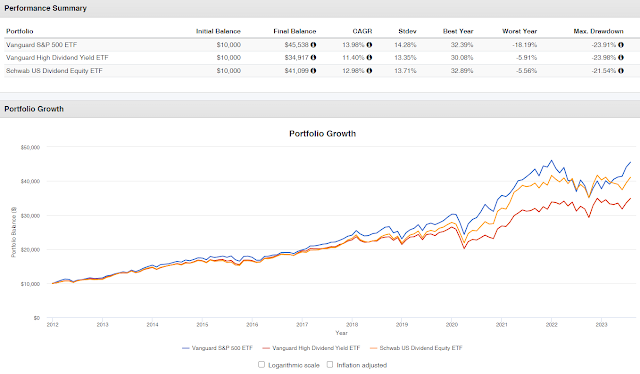Click info icon beside $41,099 final balance
640x374 pixels.
tap(313, 71)
